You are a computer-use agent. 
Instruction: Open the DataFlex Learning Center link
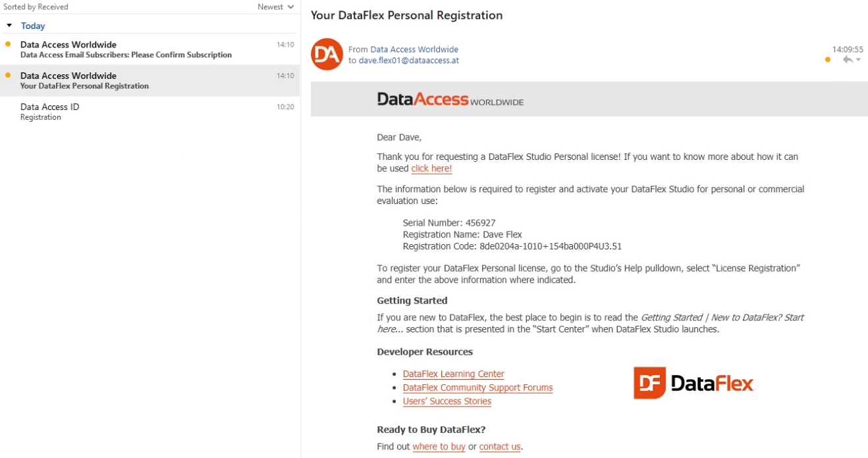(x=453, y=374)
